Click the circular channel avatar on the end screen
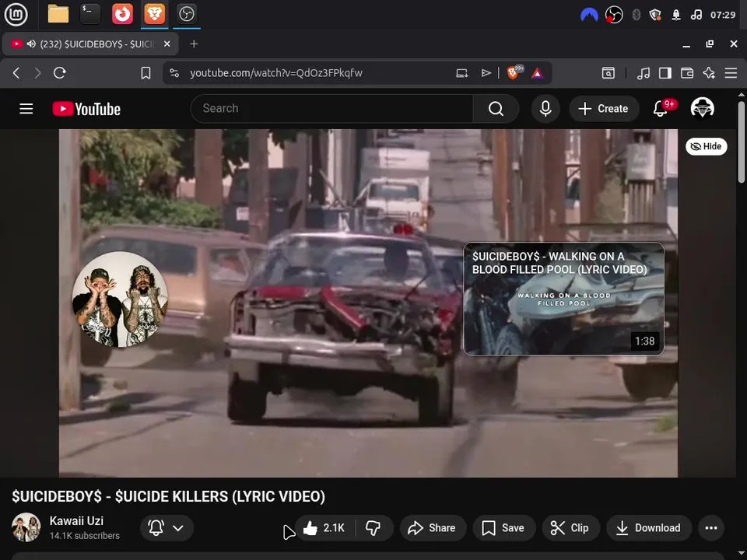Image resolution: width=747 pixels, height=560 pixels. pos(120,299)
